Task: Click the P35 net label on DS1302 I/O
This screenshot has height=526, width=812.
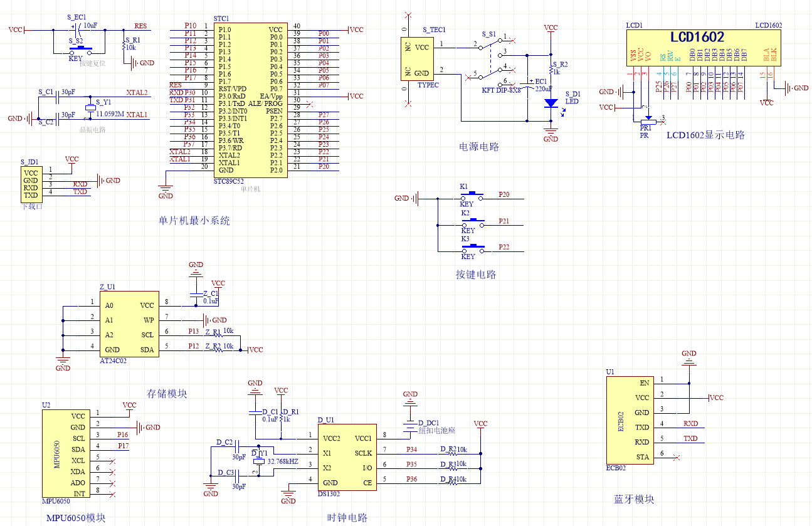Action: click(x=411, y=465)
